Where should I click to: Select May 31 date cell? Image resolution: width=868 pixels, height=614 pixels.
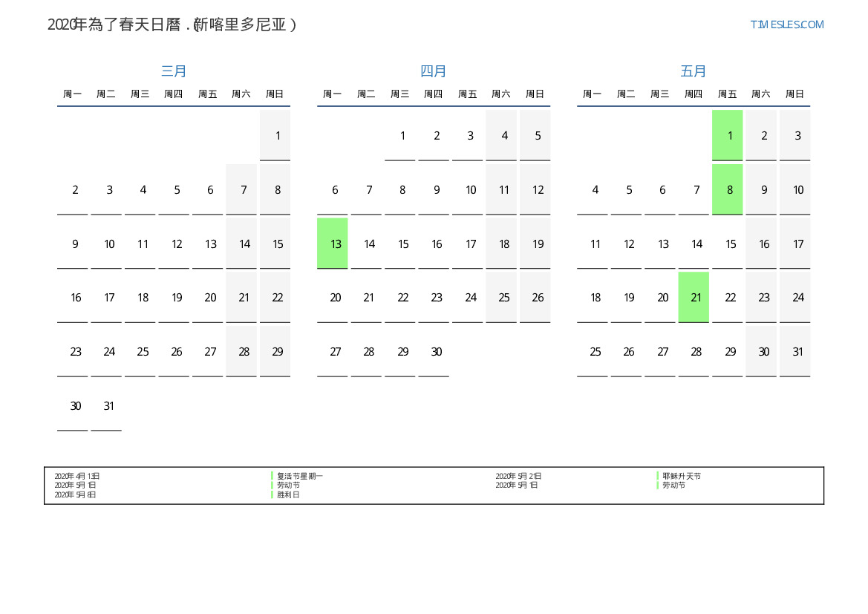[794, 351]
